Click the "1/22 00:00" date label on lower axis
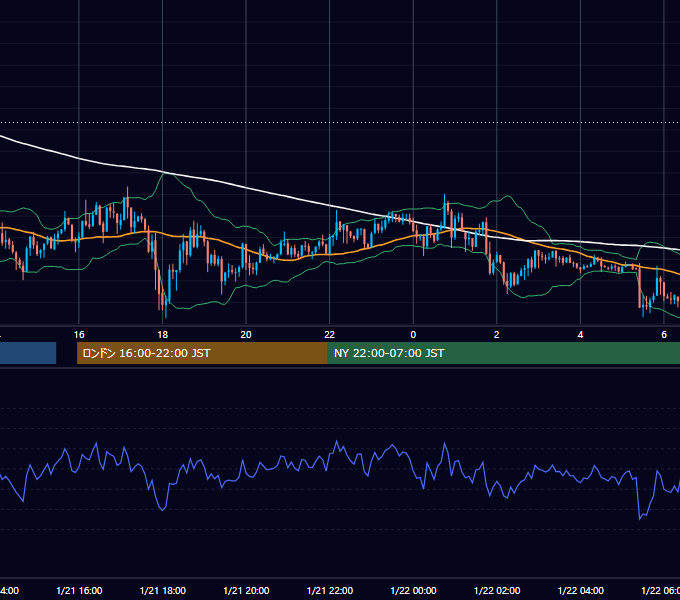 (413, 590)
